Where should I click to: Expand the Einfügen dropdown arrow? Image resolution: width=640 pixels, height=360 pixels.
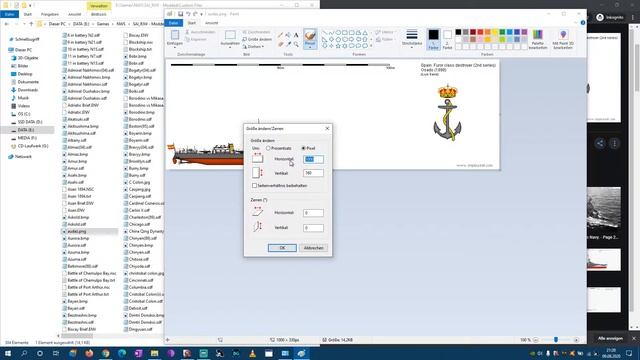tap(175, 47)
